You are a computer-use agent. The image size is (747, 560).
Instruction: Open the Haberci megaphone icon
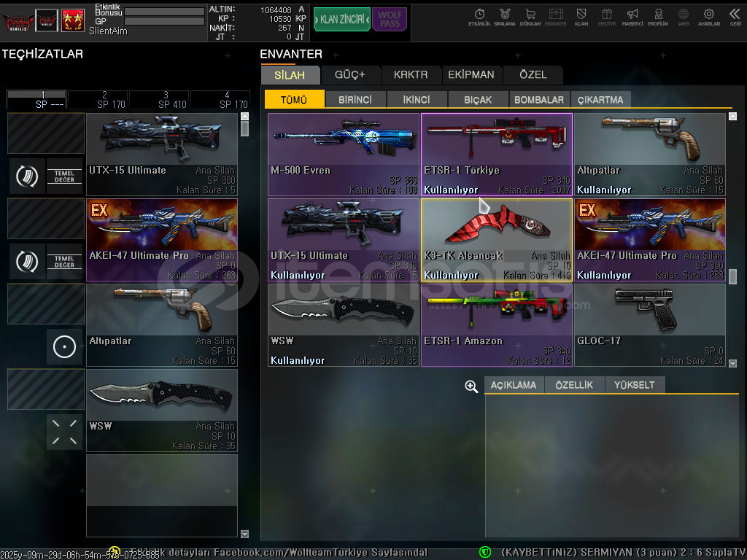point(632,17)
